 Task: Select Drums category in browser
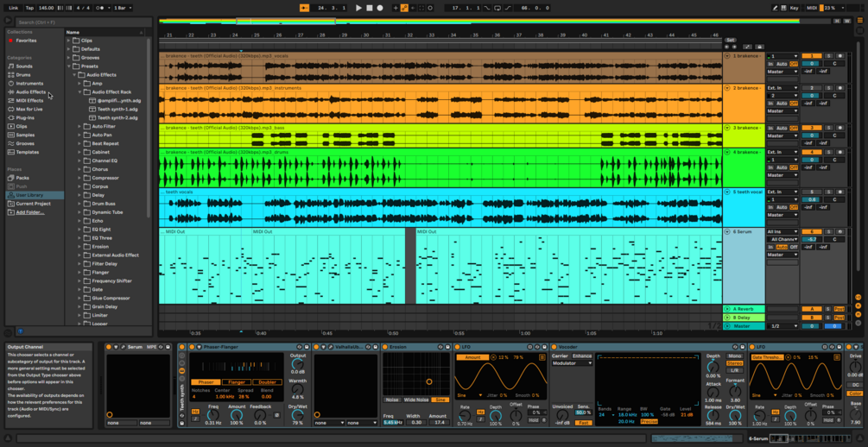(23, 75)
